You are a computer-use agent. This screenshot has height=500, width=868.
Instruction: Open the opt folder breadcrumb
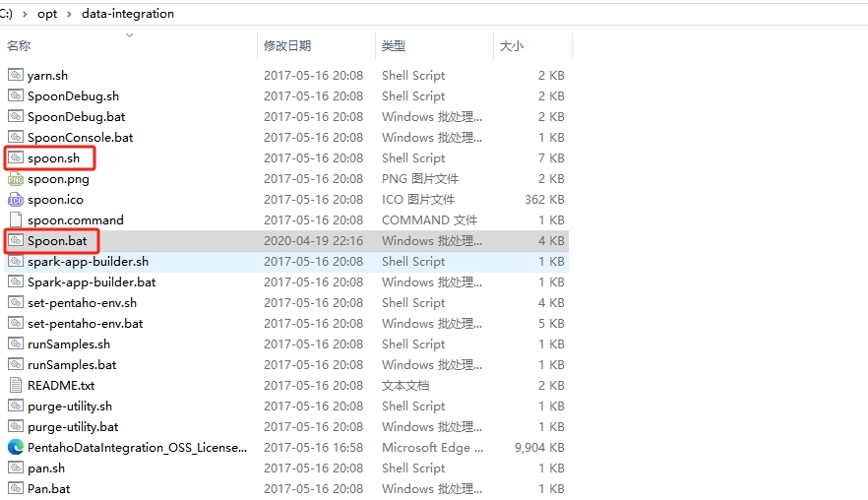(47, 14)
